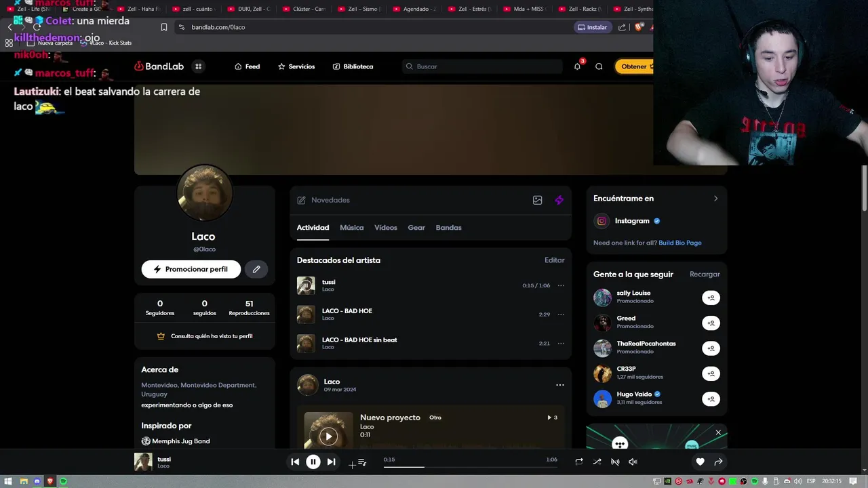Click Laco's profile picture
Screen dimensions: 868x488
205,192
